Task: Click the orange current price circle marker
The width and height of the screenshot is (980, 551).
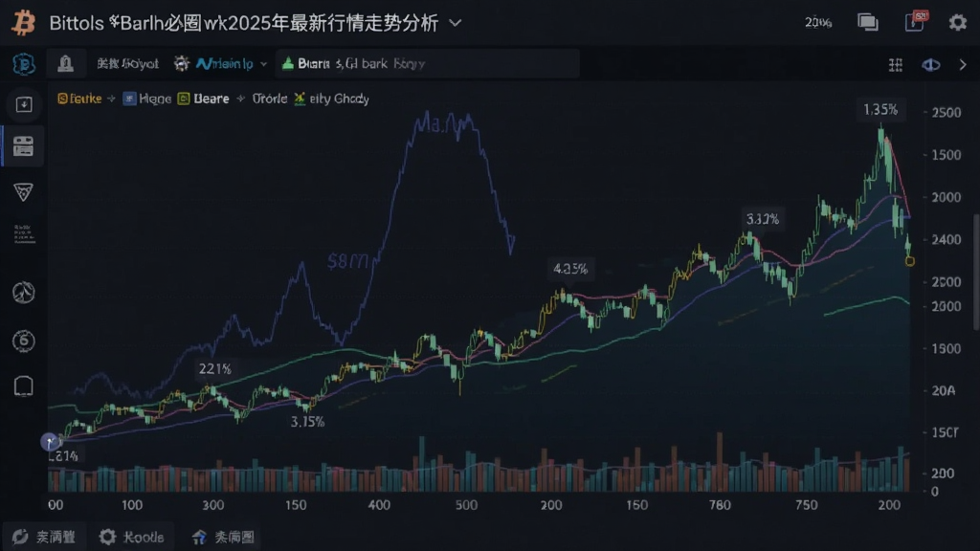Action: [x=910, y=261]
